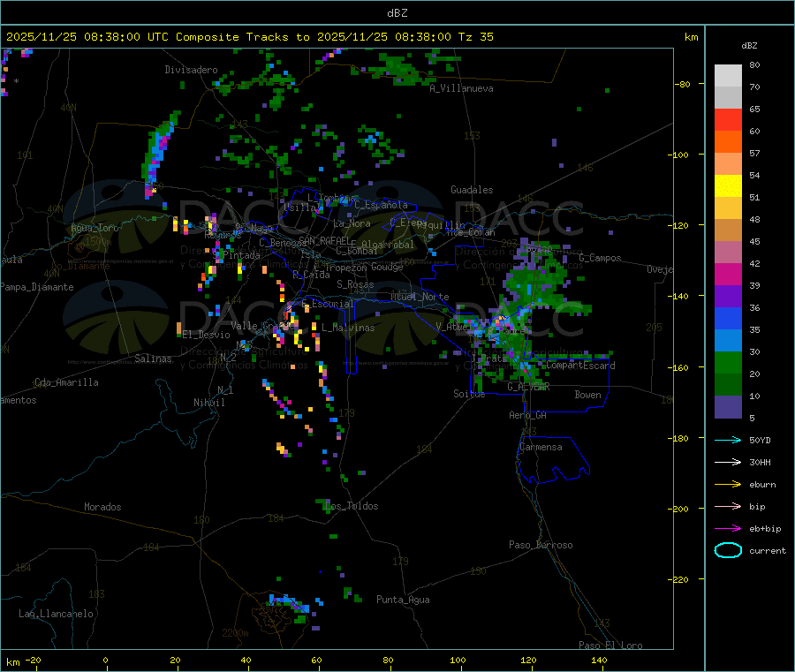Click the red 60 dBZ color swatch

[728, 120]
